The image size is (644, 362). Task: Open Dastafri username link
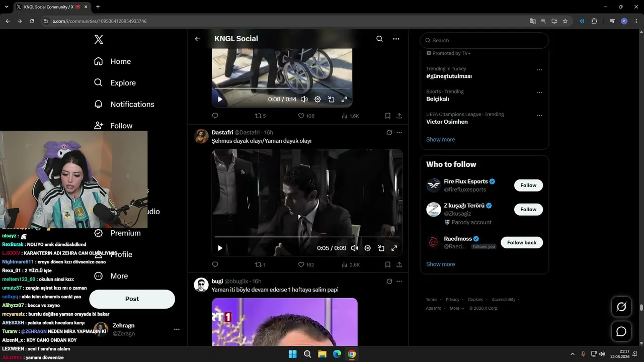pos(247,132)
